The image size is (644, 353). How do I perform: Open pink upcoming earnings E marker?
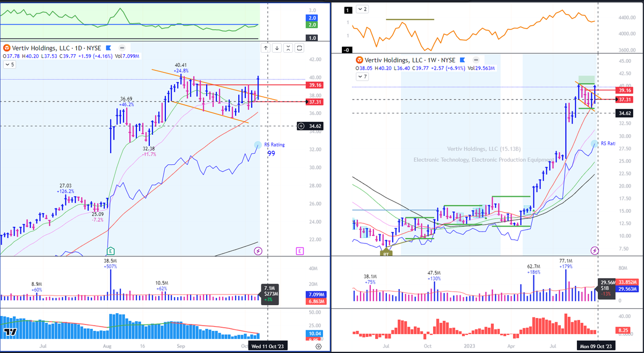[299, 251]
